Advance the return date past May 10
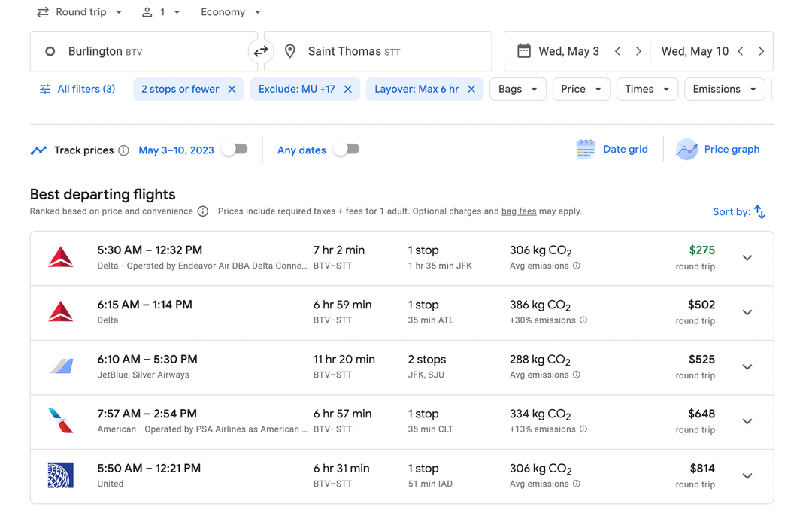812x522 pixels. (x=762, y=51)
